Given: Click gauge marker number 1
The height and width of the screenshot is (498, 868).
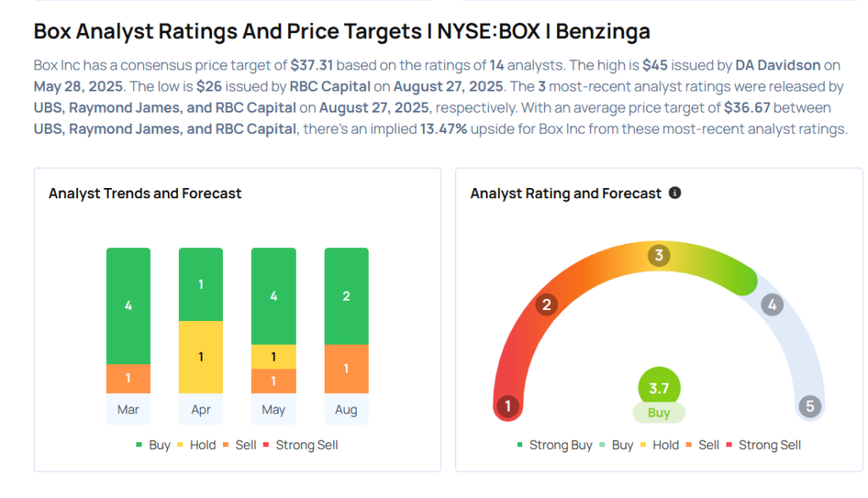Looking at the screenshot, I should click(x=508, y=407).
